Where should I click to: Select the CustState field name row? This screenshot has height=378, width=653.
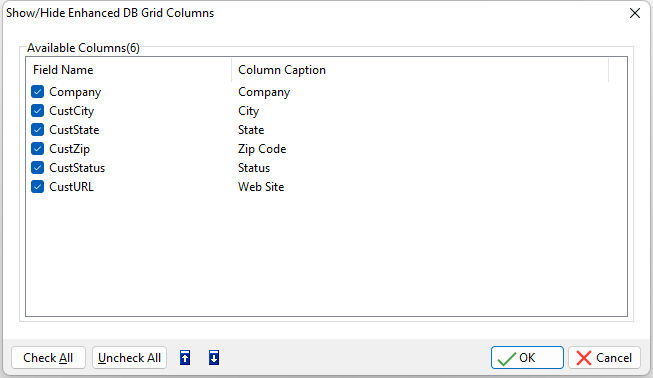point(74,130)
